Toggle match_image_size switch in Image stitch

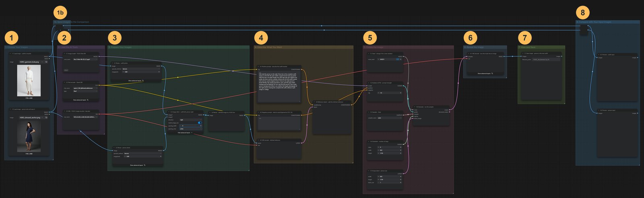(x=200, y=123)
